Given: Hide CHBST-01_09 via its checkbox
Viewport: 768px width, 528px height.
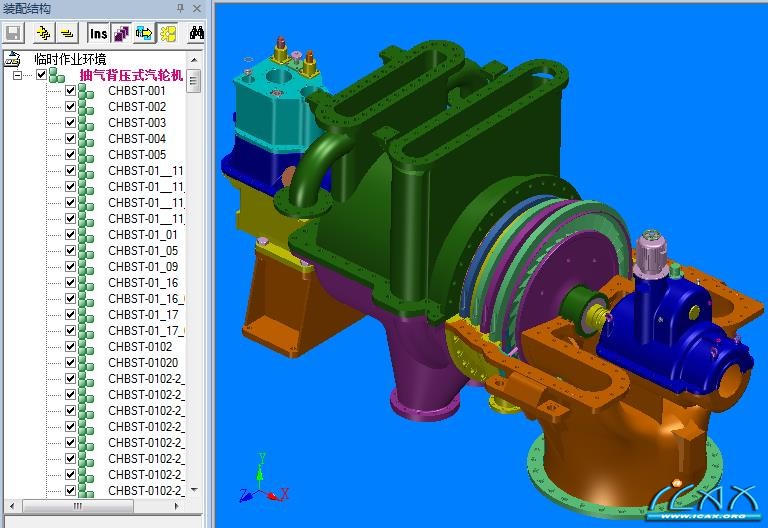Looking at the screenshot, I should click(x=71, y=266).
